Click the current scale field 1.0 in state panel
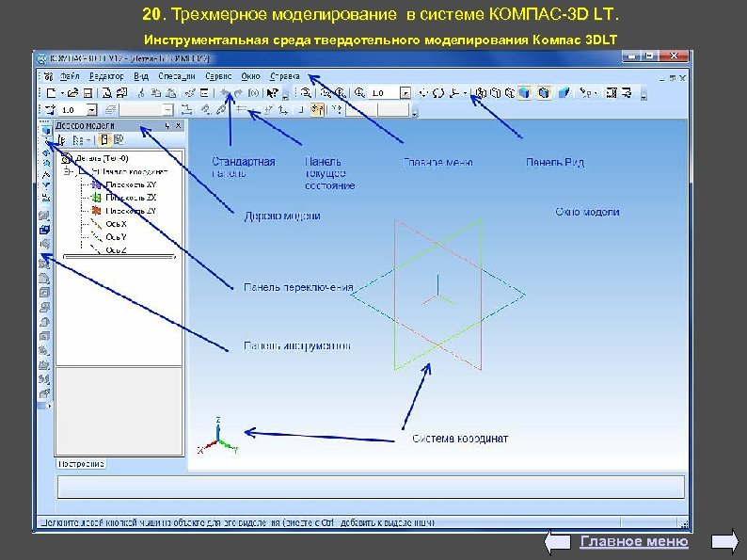Image resolution: width=747 pixels, height=560 pixels. click(x=72, y=110)
